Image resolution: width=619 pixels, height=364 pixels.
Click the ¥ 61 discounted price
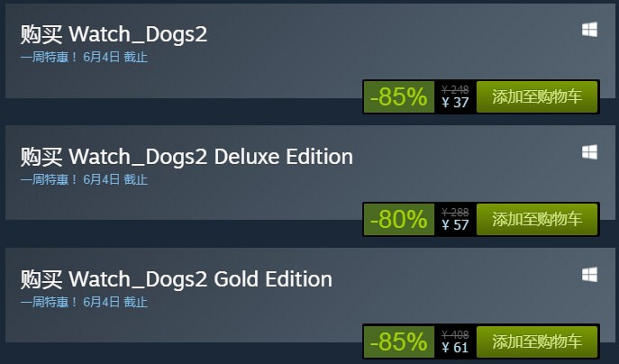point(455,348)
